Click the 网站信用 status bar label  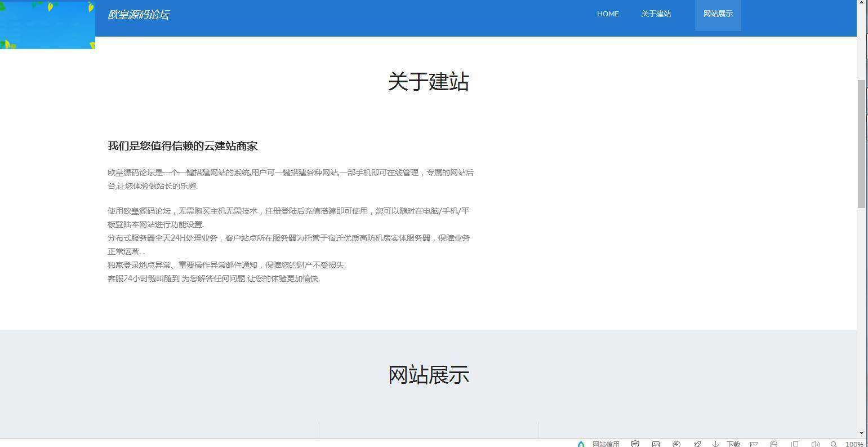point(606,444)
